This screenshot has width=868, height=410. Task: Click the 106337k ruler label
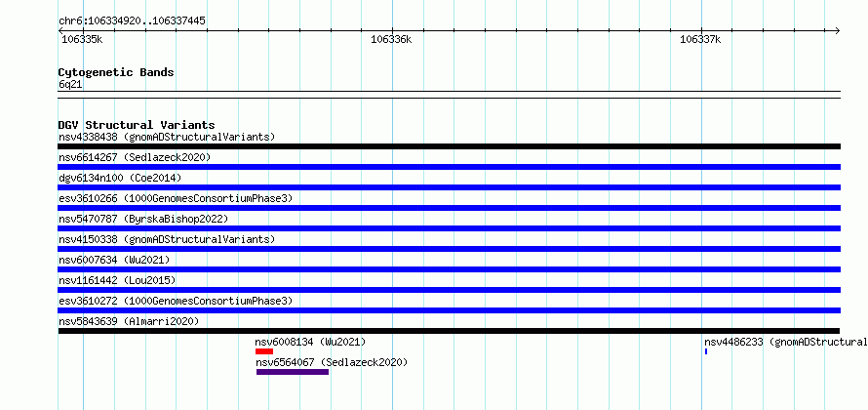701,39
